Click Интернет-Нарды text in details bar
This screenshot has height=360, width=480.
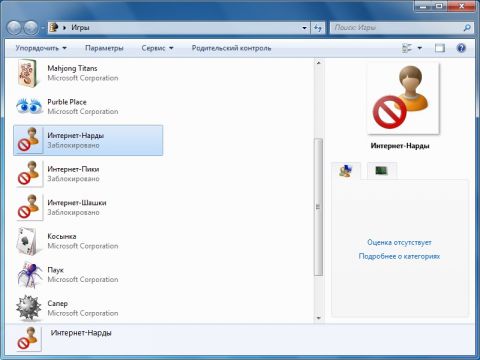tap(81, 333)
